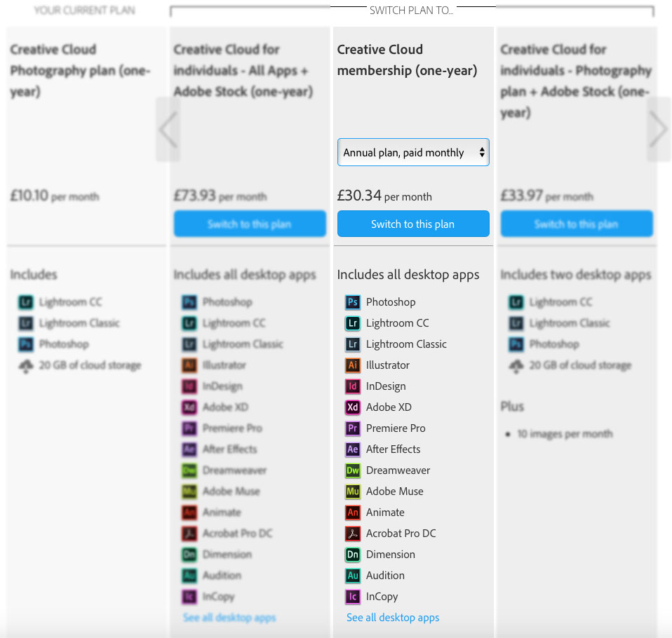Click Photoshop icon in All Apps + Stock column
Image resolution: width=672 pixels, height=638 pixels.
coord(189,302)
